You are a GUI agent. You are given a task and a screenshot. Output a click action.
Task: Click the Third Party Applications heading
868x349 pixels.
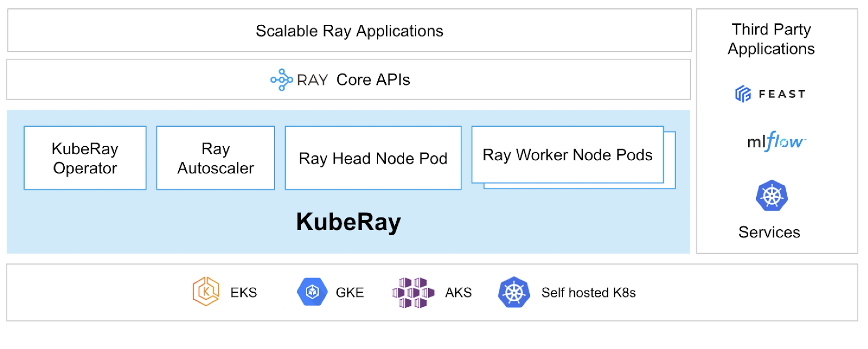[771, 39]
